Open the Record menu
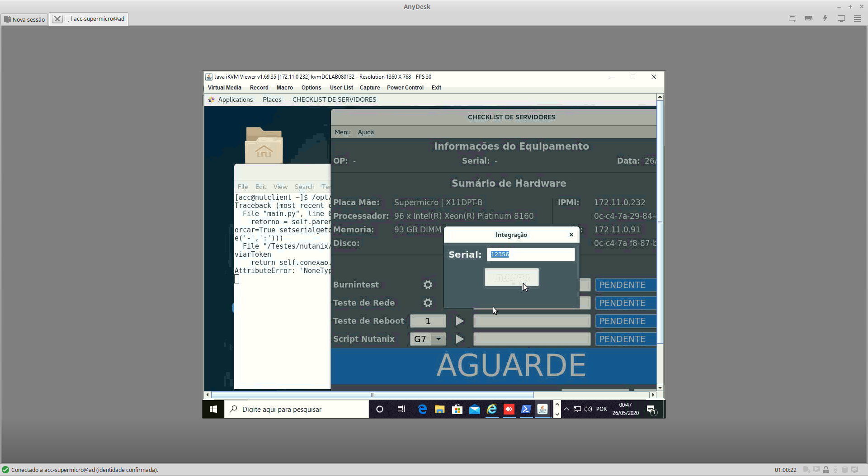The image size is (868, 476). tap(259, 88)
